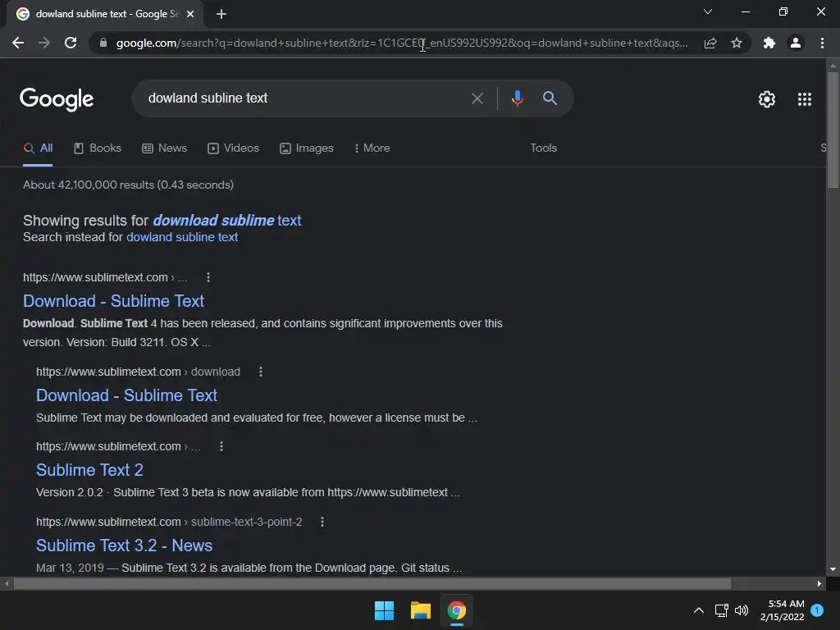Switch to the News tab
840x630 pixels.
coord(164,148)
